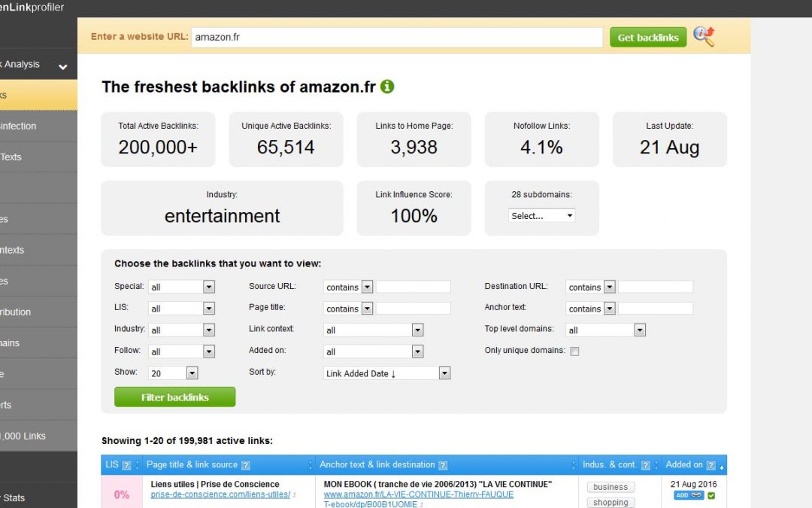
Task: Open prise-de-conscience.com/liens-utiles/ link
Action: 220,494
